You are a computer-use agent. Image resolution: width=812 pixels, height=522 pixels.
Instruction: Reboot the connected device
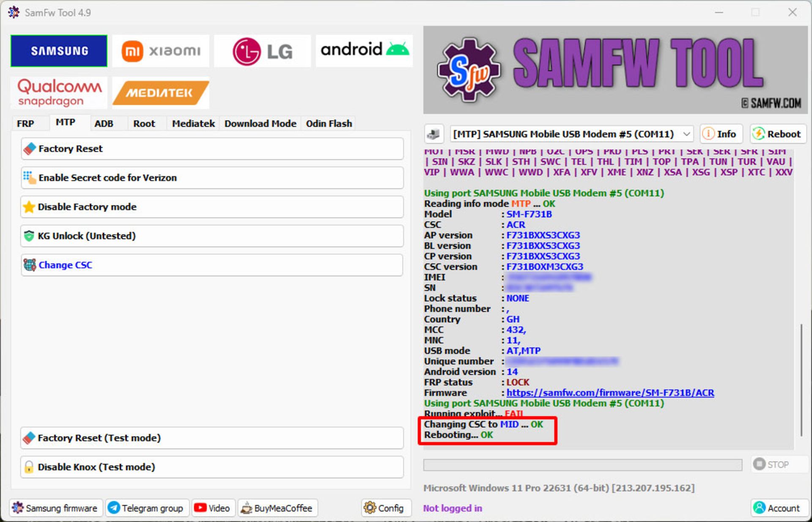point(778,134)
